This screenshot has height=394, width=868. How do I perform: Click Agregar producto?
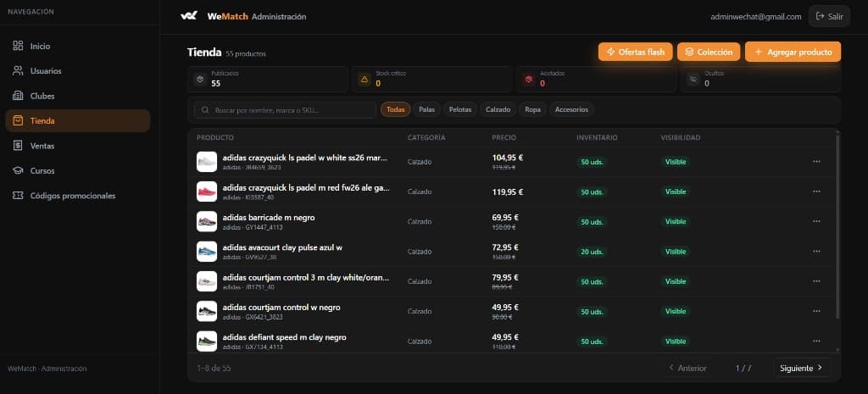pos(793,52)
